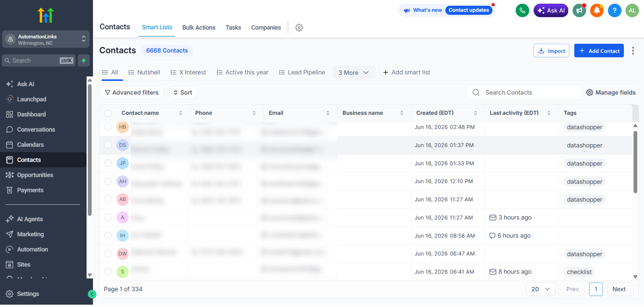644x307 pixels.
Task: Expand the AutomationLinks account switcher
Action: [46, 40]
